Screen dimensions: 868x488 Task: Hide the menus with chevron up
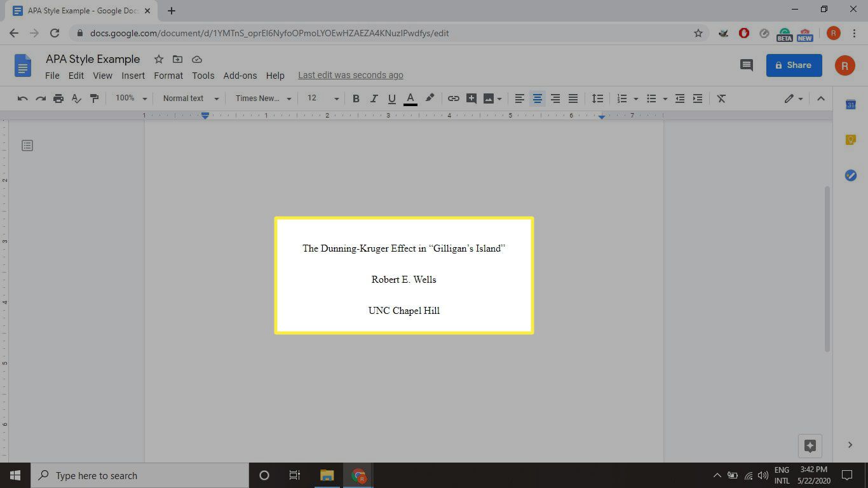(820, 98)
